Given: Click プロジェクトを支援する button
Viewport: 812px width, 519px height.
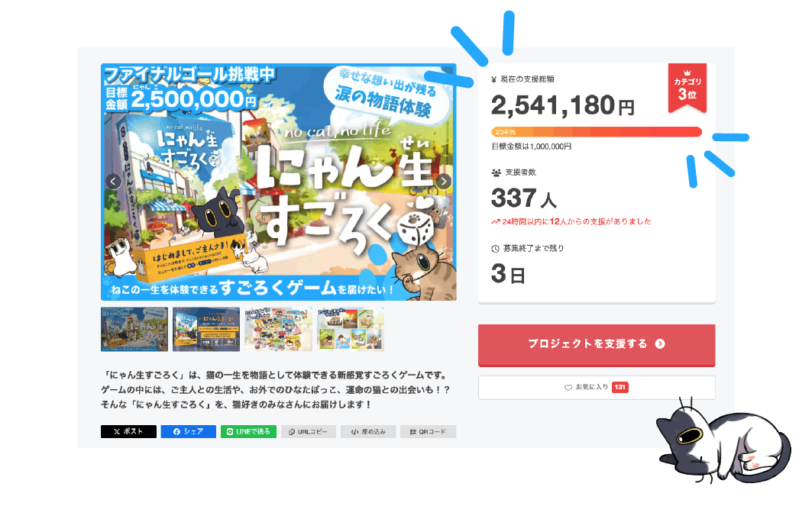Looking at the screenshot, I should pos(597,345).
